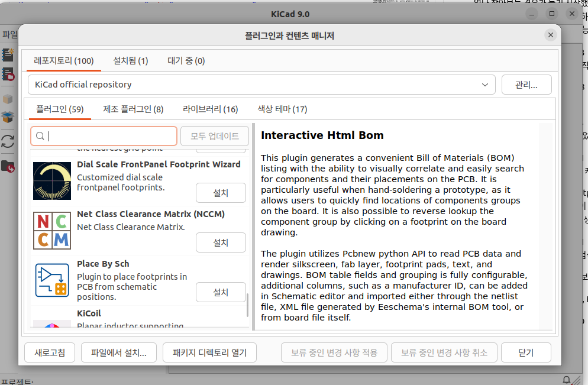Click the 관리... button

point(526,85)
